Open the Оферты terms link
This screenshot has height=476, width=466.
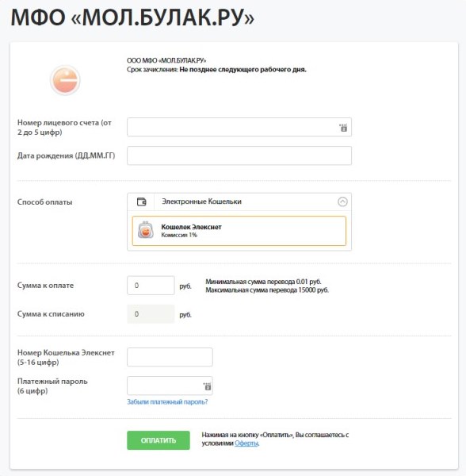pos(246,443)
